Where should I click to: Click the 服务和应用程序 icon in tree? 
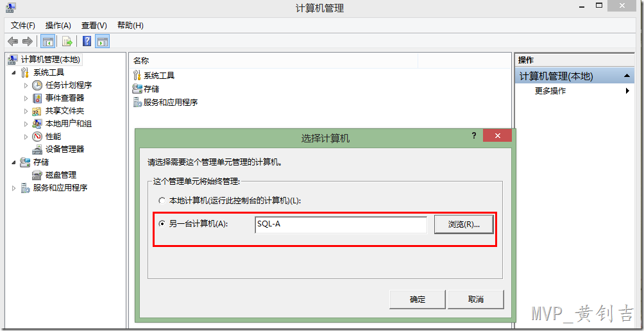25,188
